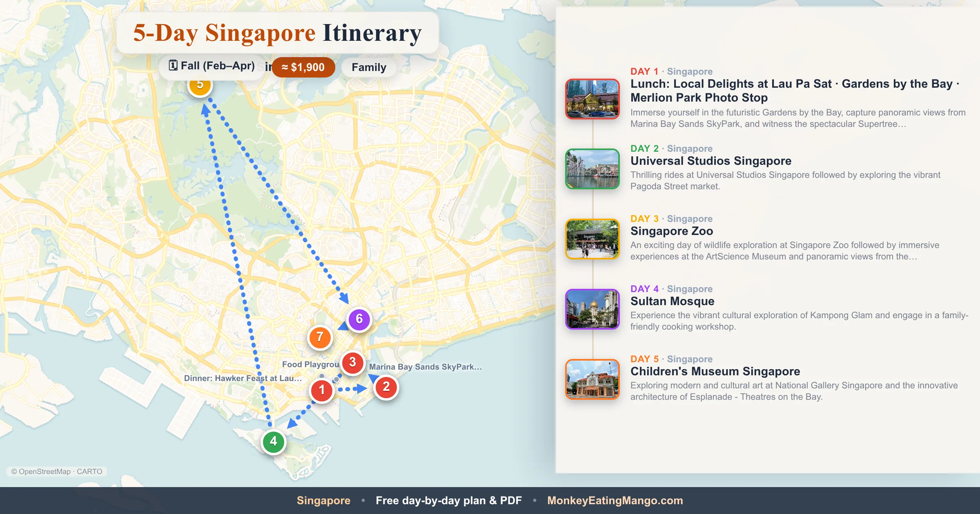Click map marker number 2

tap(386, 387)
